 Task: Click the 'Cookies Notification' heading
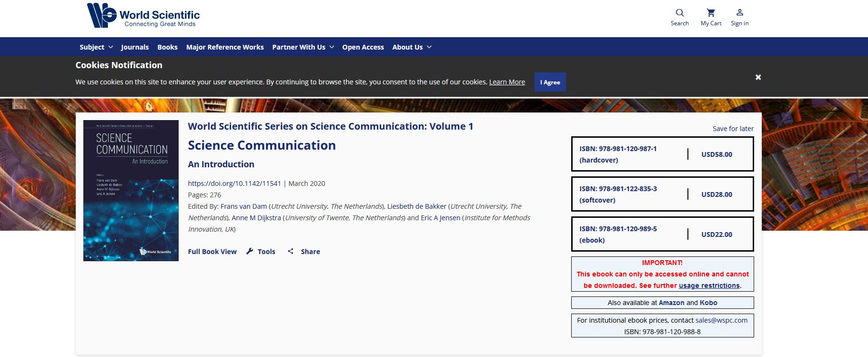(x=119, y=65)
